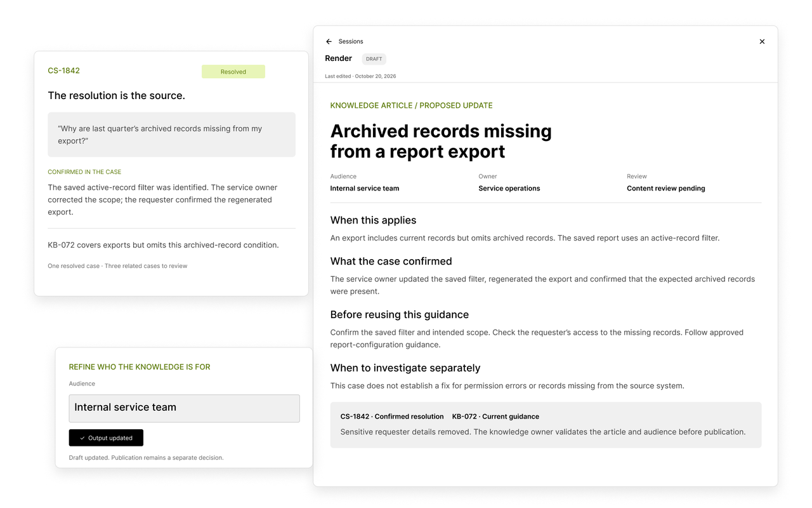Click the 'Sensitive requester details removed' note
812x508 pixels.
[x=543, y=432]
